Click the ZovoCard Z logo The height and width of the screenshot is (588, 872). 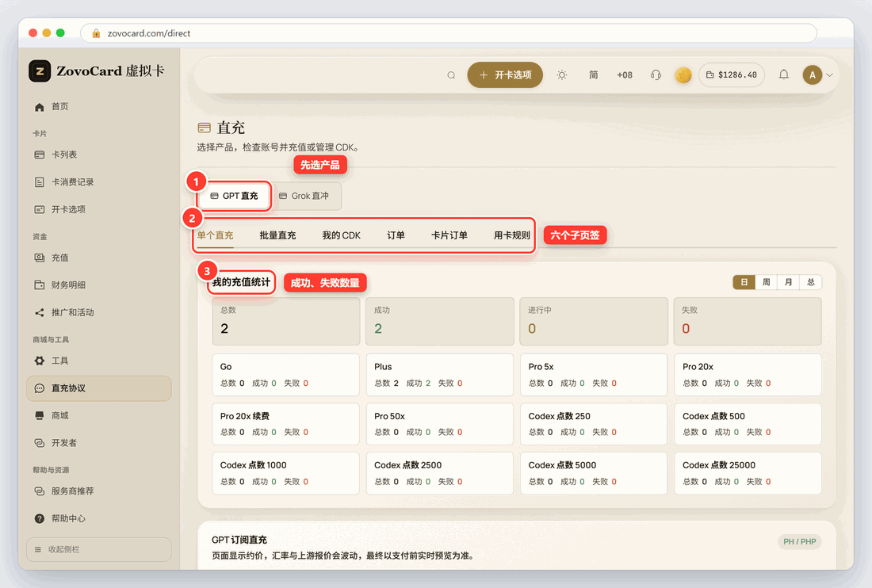click(x=40, y=71)
